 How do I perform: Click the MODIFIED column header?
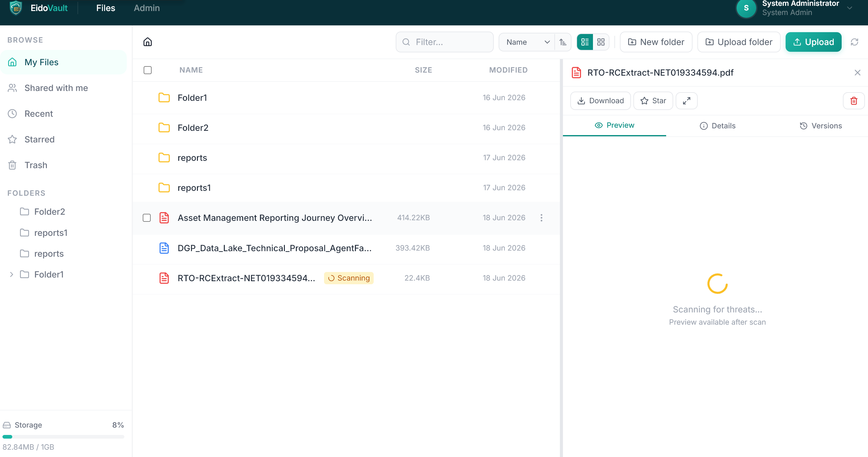tap(508, 70)
